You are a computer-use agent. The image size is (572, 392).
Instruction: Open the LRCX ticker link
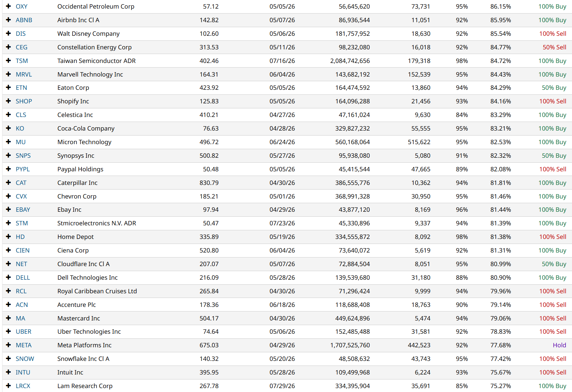coord(23,386)
